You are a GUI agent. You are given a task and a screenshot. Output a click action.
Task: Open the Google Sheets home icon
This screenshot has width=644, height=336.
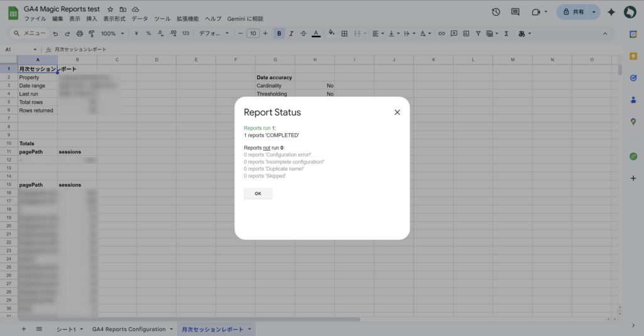pos(13,13)
